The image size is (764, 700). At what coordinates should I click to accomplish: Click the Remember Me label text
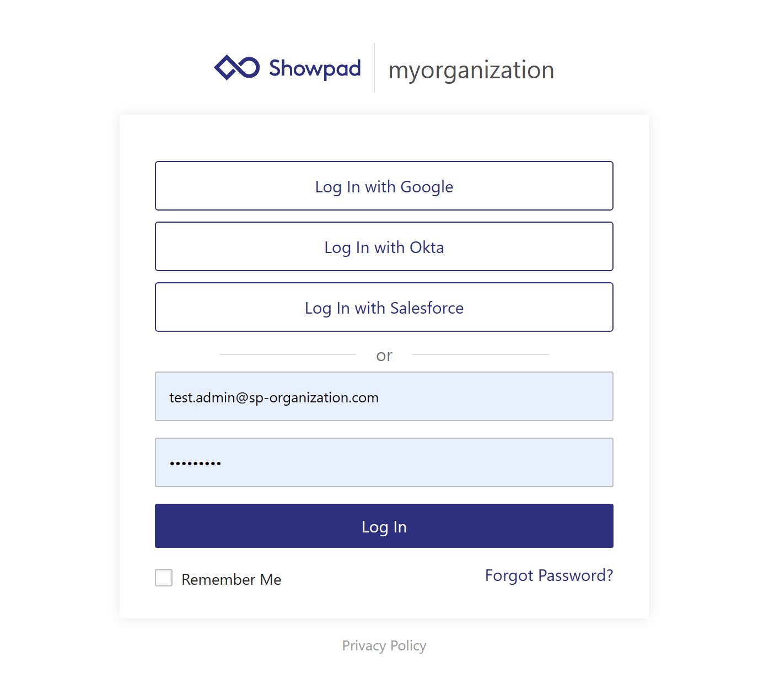(232, 579)
